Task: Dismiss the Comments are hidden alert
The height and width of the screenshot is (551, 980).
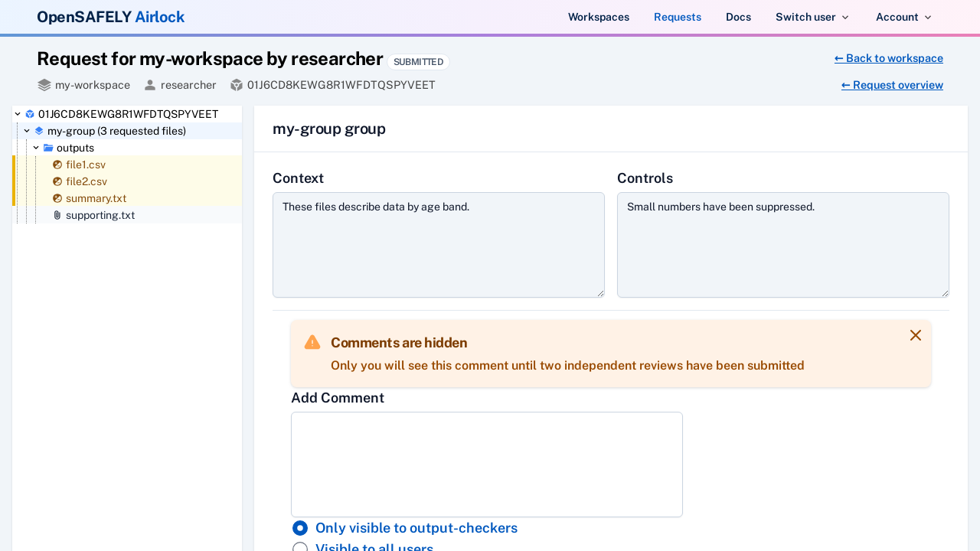Action: pos(916,335)
